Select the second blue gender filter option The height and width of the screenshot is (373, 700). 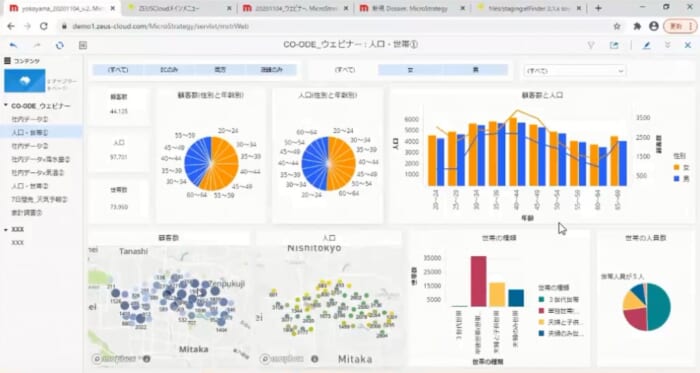[475, 70]
